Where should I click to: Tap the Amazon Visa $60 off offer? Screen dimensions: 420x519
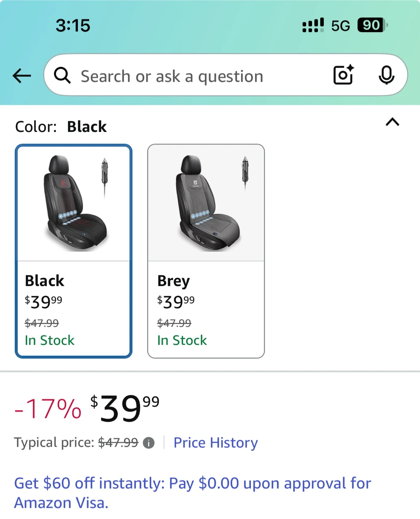[192, 493]
